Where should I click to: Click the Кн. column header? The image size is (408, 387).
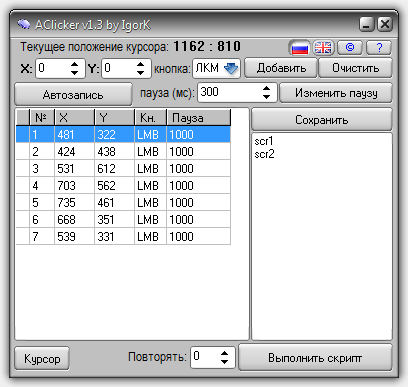pos(150,117)
